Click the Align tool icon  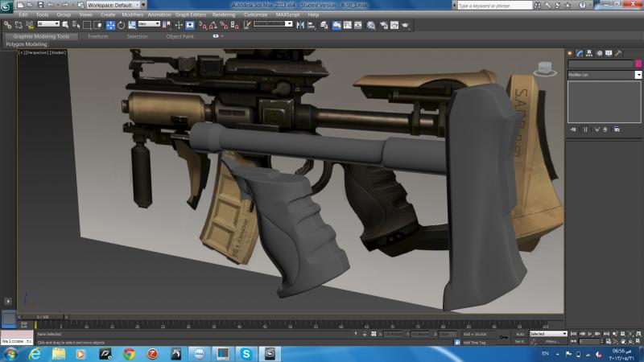[x=312, y=25]
